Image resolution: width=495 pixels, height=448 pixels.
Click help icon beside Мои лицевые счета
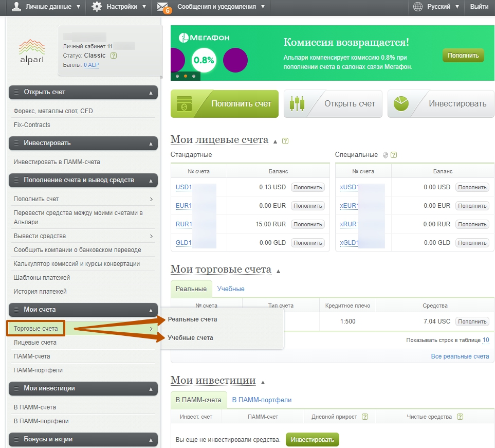tap(285, 141)
